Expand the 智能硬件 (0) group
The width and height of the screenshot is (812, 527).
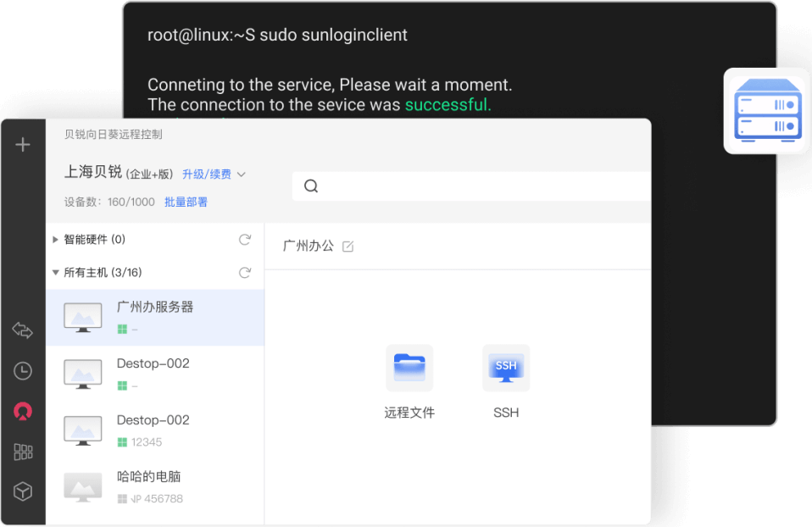[56, 240]
